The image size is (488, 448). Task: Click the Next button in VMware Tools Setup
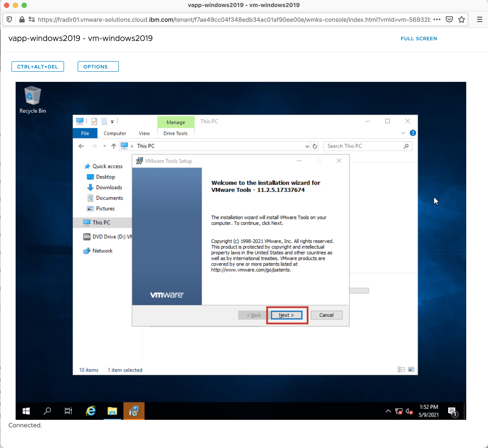pos(286,315)
